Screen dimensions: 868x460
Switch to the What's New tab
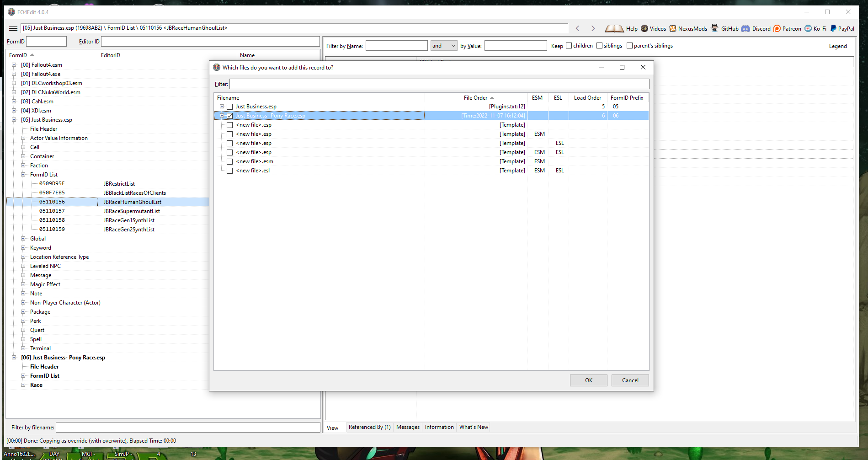[x=474, y=427]
